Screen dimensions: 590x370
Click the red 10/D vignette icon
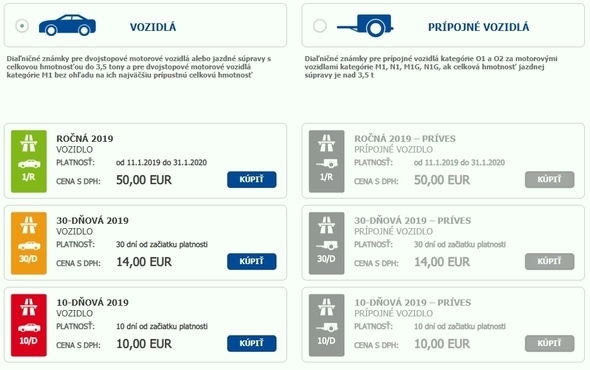29,325
